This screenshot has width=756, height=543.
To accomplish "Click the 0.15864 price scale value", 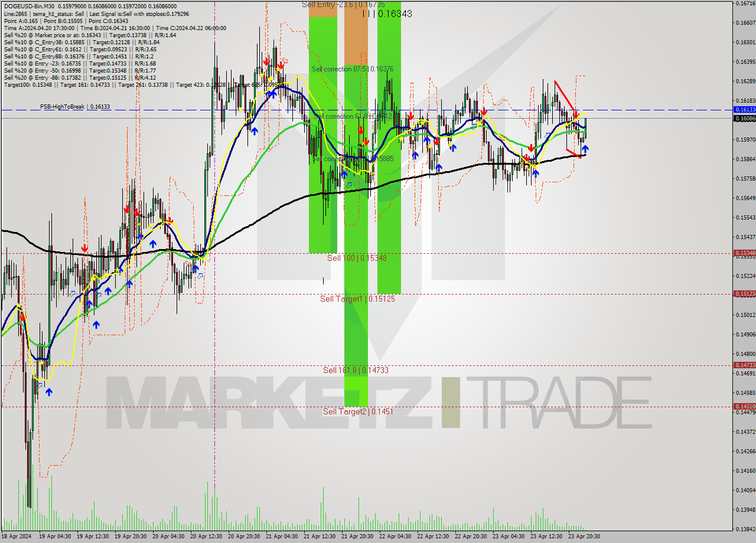I will tap(745, 159).
